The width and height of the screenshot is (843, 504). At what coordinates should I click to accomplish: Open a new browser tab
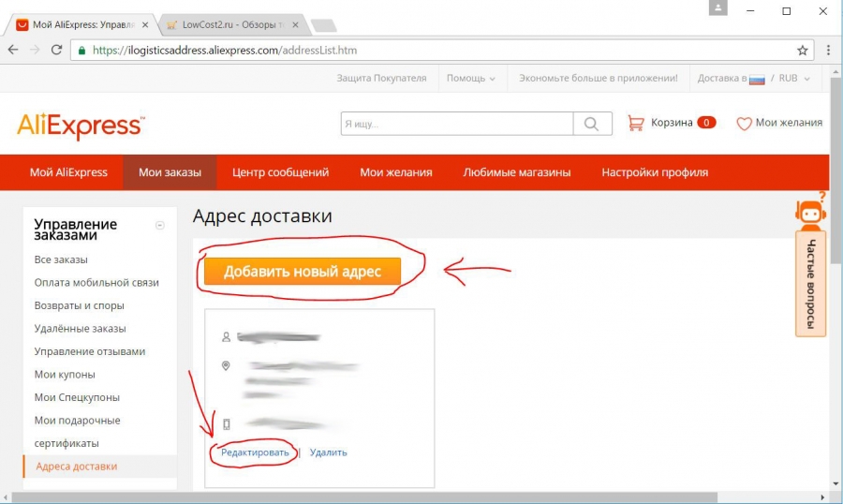[x=324, y=25]
